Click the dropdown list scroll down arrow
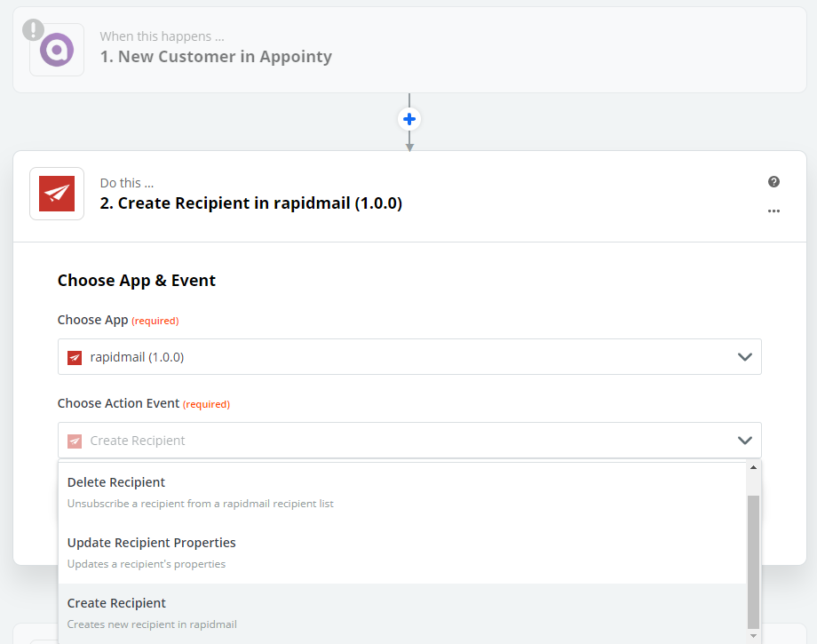817x644 pixels. pyautogui.click(x=753, y=636)
